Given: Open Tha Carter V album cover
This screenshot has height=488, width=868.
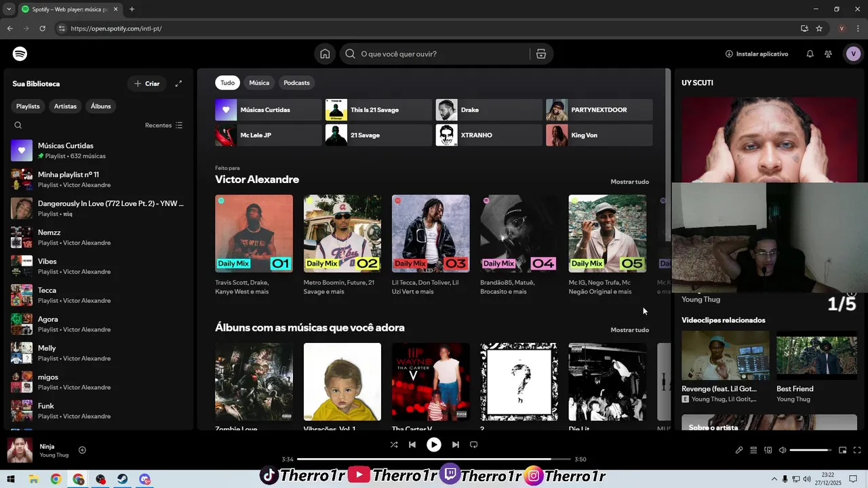Looking at the screenshot, I should 431,382.
